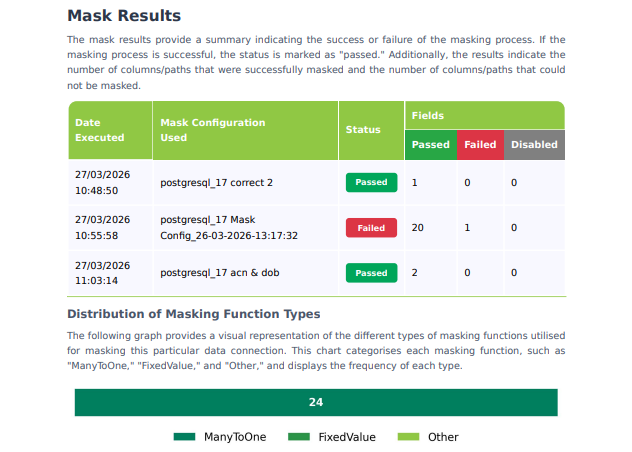Click the Passed badge for postgresql_17 correct 2
Image resolution: width=632 pixels, height=452 pixels.
[x=371, y=183]
